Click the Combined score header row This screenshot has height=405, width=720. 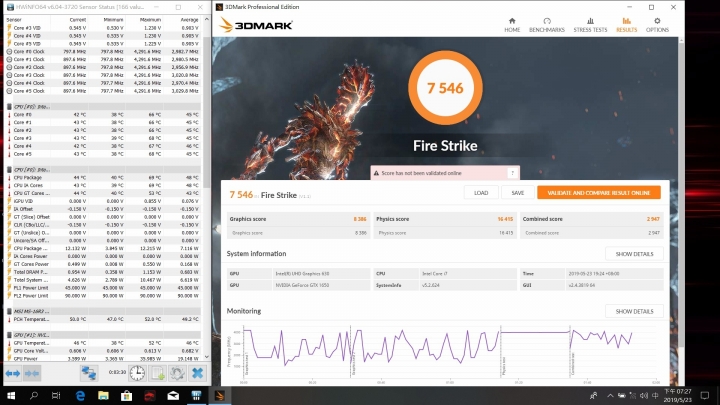591,219
